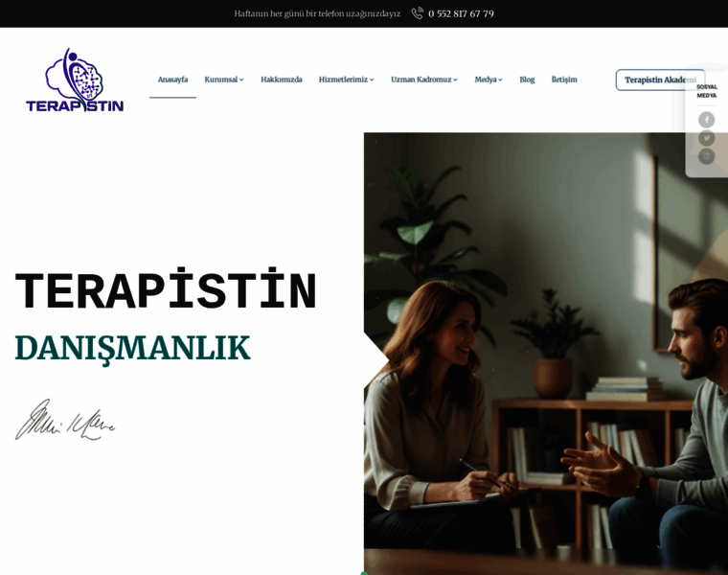
Task: Expand the Hizmetlerimiz dropdown menu
Action: [x=347, y=80]
